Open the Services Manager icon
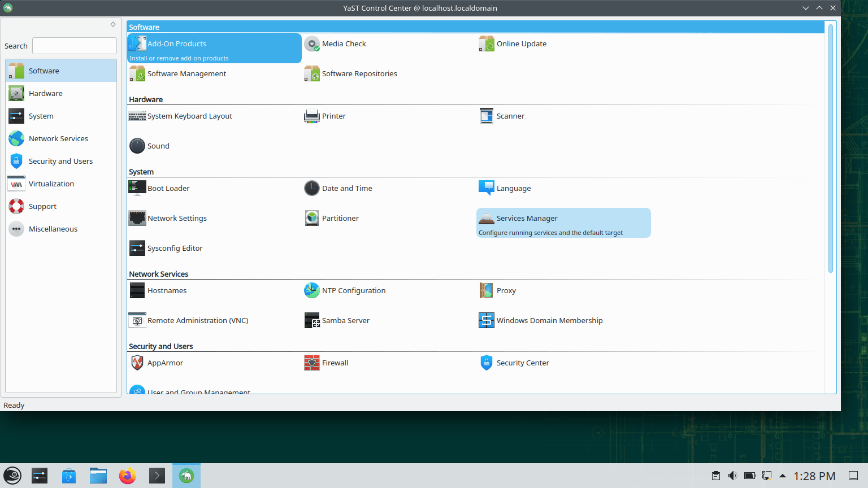Image resolution: width=868 pixels, height=488 pixels. pos(487,218)
